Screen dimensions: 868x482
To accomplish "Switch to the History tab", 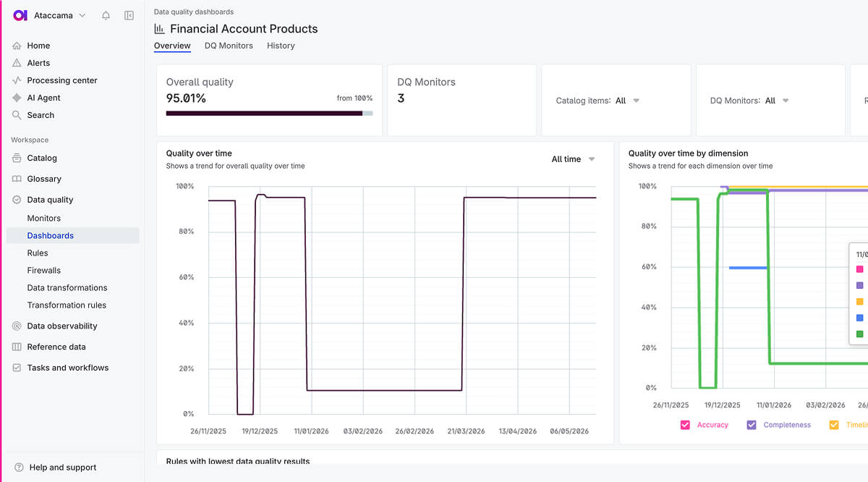I will (x=281, y=46).
